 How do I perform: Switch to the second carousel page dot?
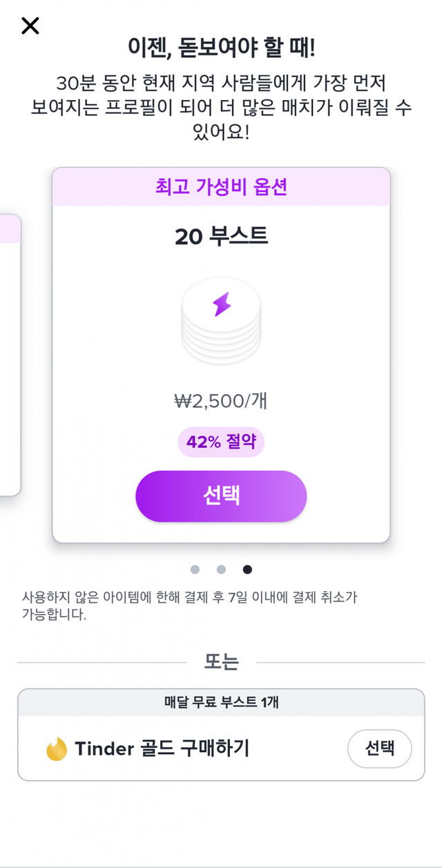pos(221,569)
